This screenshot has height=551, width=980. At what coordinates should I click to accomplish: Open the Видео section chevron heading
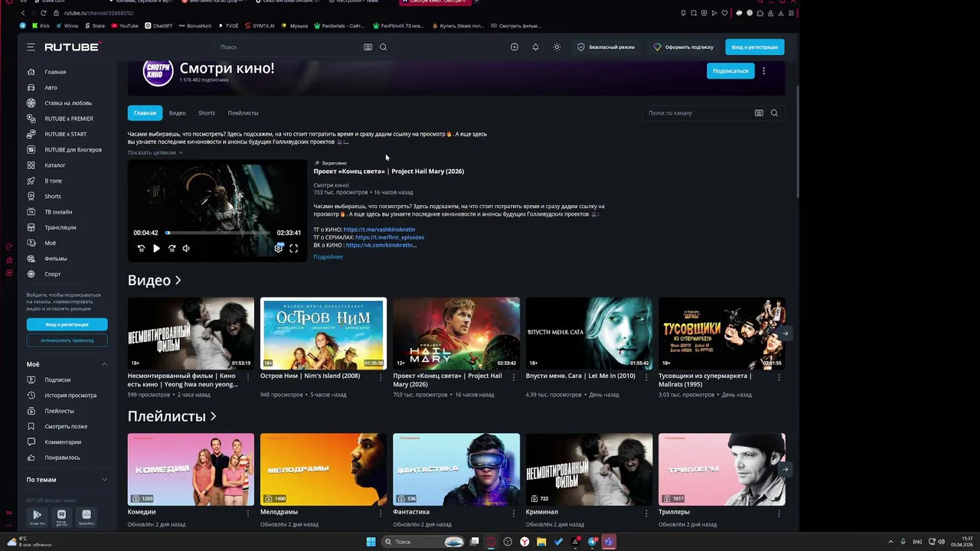pos(154,280)
